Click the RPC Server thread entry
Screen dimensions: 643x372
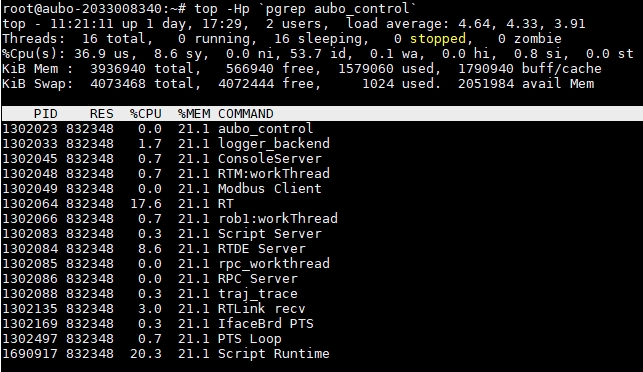pos(258,279)
